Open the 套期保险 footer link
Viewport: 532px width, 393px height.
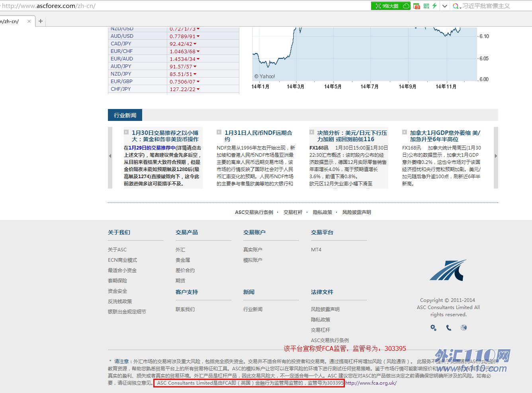[117, 281]
